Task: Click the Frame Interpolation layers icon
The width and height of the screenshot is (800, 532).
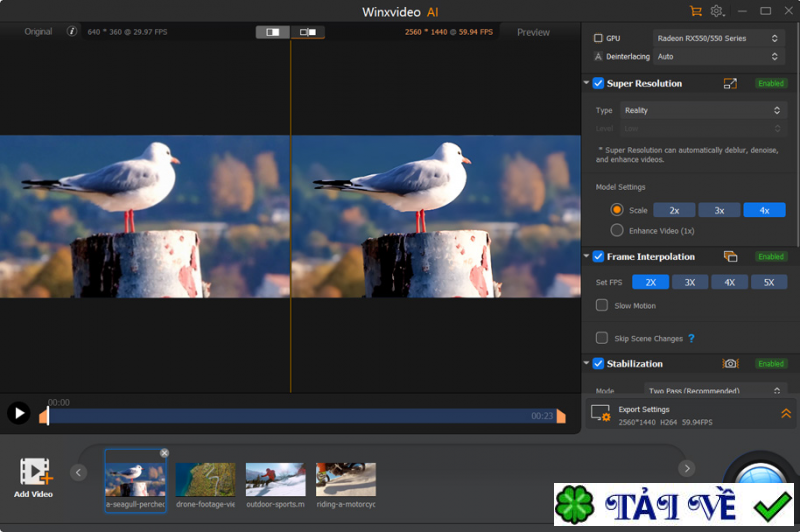Action: point(730,257)
